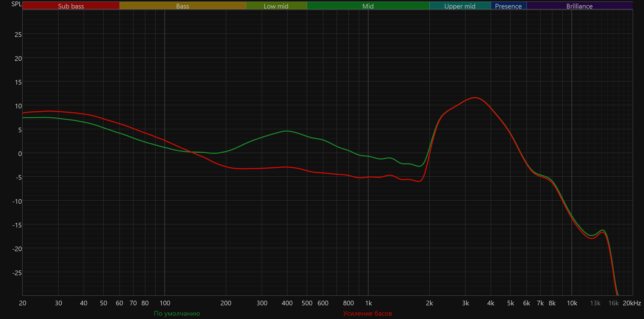Click the Sub bass band header
The width and height of the screenshot is (644, 319).
(x=71, y=6)
